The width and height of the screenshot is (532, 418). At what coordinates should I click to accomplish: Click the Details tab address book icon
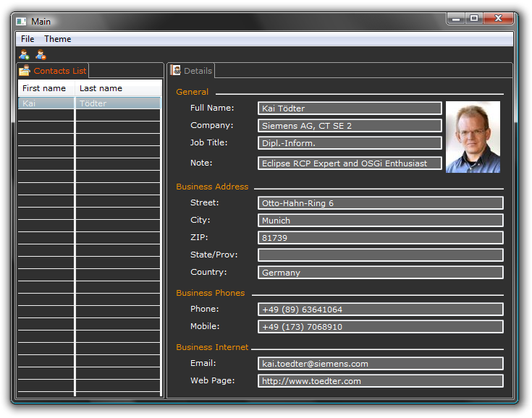pos(176,70)
